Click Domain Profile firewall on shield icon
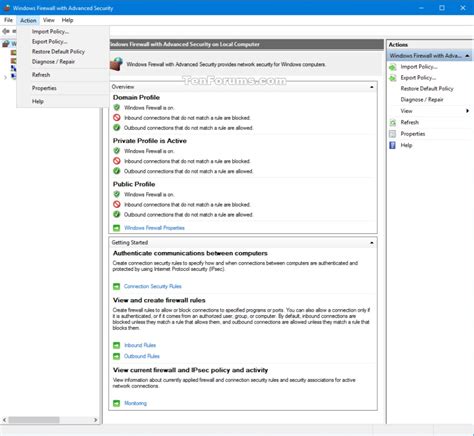The width and height of the screenshot is (474, 436). (x=116, y=107)
